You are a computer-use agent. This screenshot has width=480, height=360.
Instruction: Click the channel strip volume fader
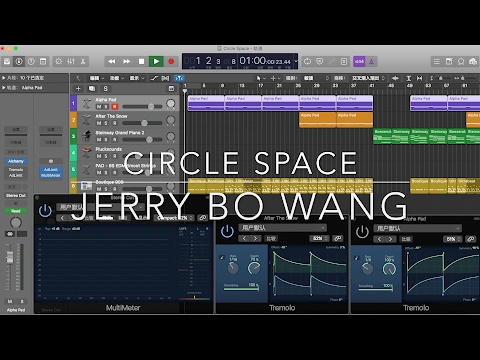10,257
